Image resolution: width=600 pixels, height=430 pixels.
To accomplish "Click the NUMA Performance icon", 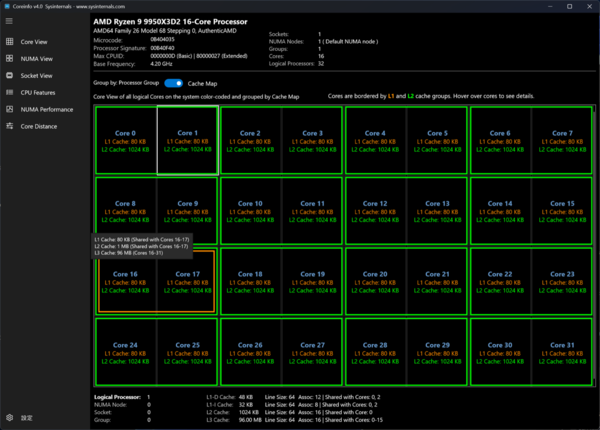I will pyautogui.click(x=10, y=109).
